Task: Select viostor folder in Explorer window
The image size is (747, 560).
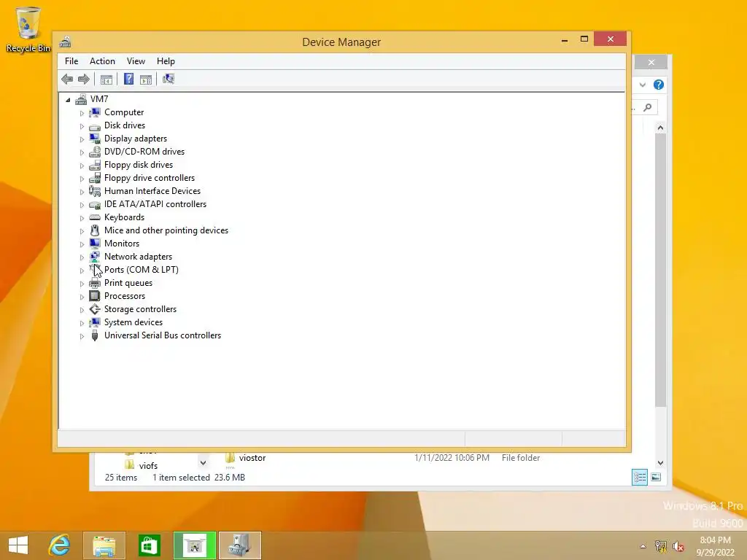Action: 252,458
